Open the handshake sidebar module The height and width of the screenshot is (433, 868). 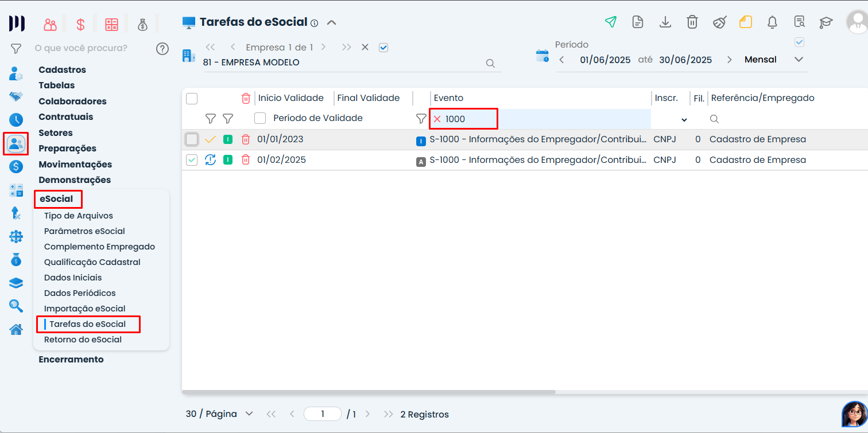[16, 96]
